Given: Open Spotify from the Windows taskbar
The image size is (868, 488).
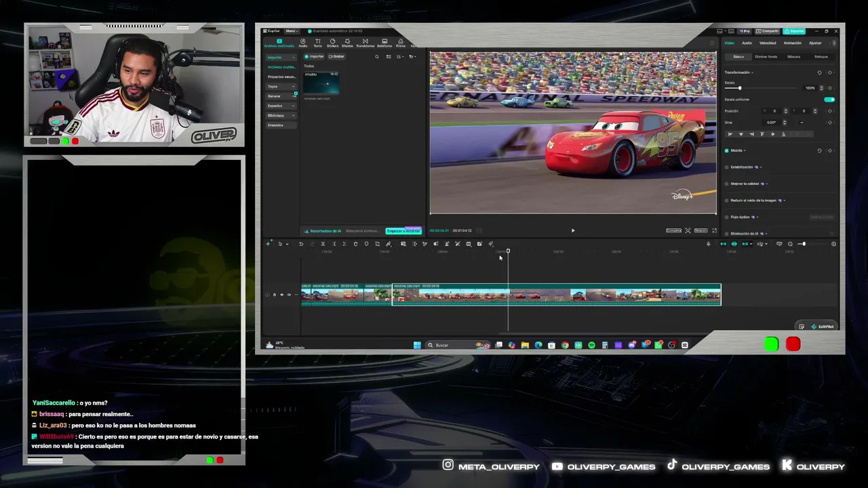Looking at the screenshot, I should (x=591, y=345).
